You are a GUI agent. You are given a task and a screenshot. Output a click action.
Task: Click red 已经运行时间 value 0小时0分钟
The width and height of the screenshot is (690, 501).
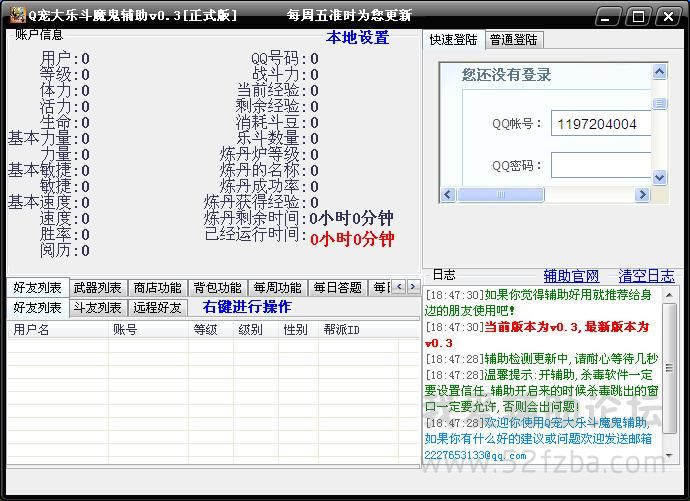click(352, 239)
